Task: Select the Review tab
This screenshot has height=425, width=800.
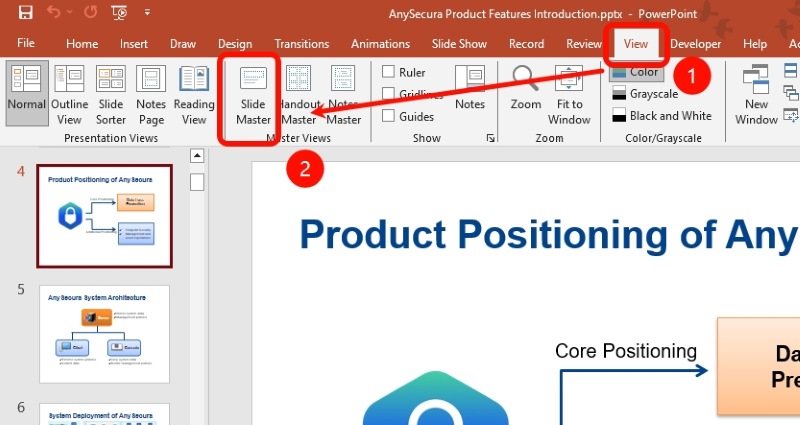Action: [x=584, y=44]
